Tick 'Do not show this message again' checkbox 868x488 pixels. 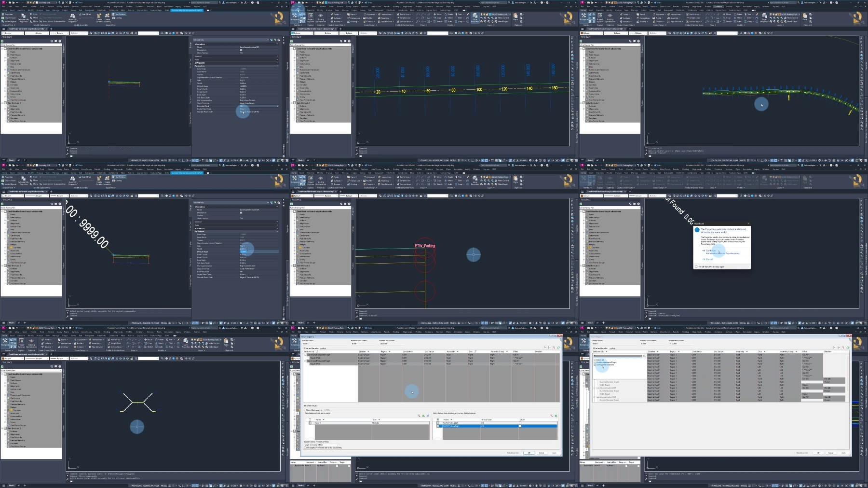pos(696,266)
